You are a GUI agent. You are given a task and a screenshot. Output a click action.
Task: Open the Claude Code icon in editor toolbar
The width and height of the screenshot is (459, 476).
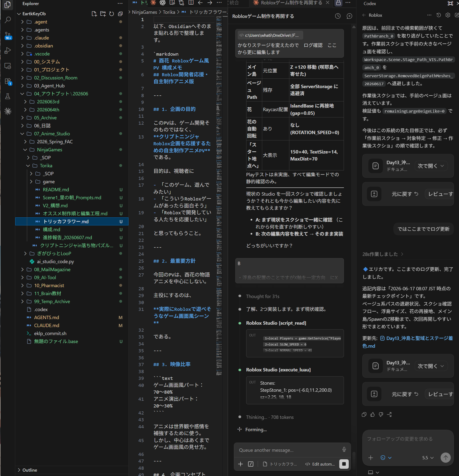tap(153, 3)
